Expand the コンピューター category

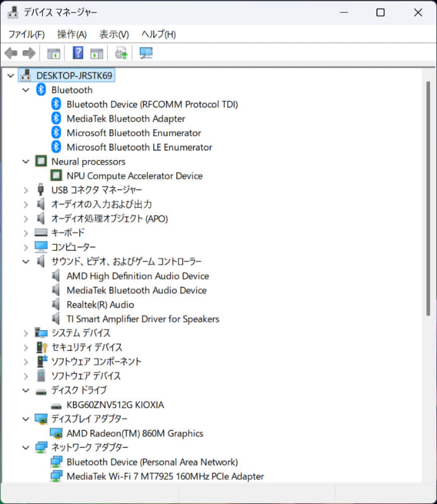26,247
